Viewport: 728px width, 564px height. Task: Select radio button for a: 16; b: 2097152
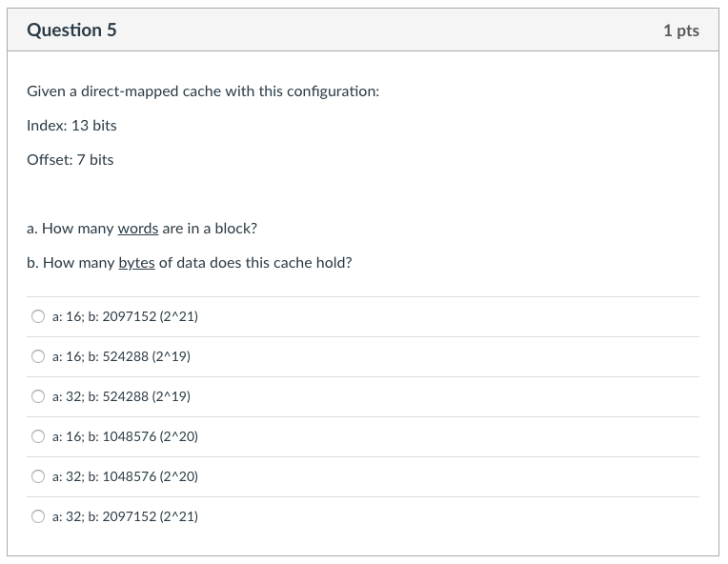coord(38,316)
